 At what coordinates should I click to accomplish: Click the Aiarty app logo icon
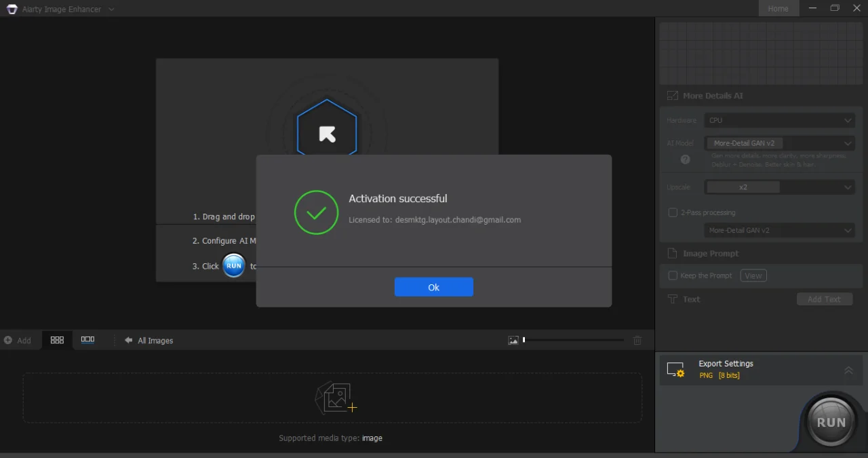[x=12, y=9]
